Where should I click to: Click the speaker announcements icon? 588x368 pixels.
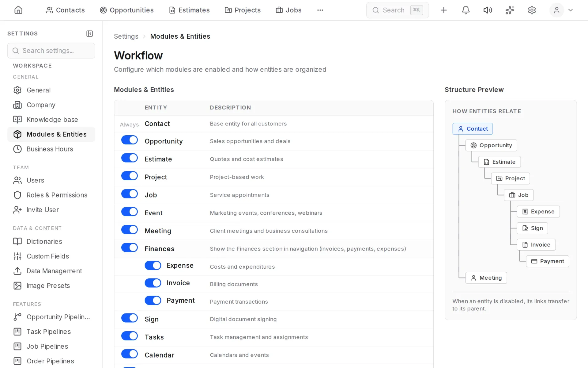tap(488, 10)
